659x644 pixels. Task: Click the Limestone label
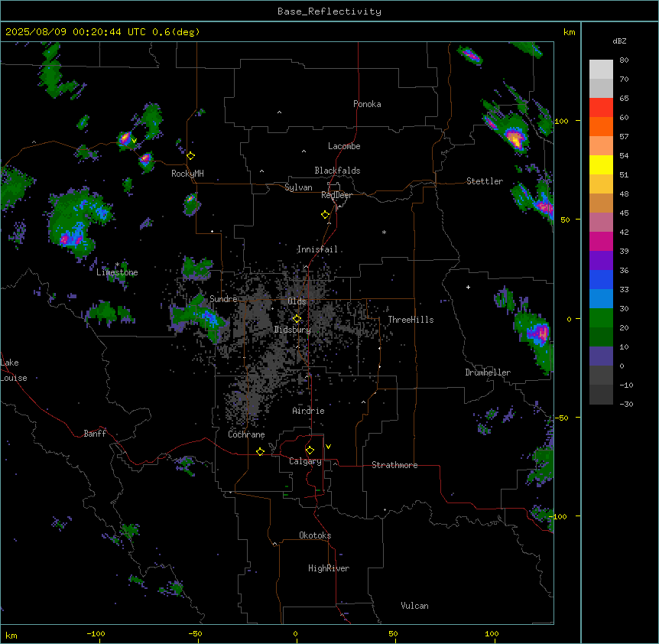point(117,272)
